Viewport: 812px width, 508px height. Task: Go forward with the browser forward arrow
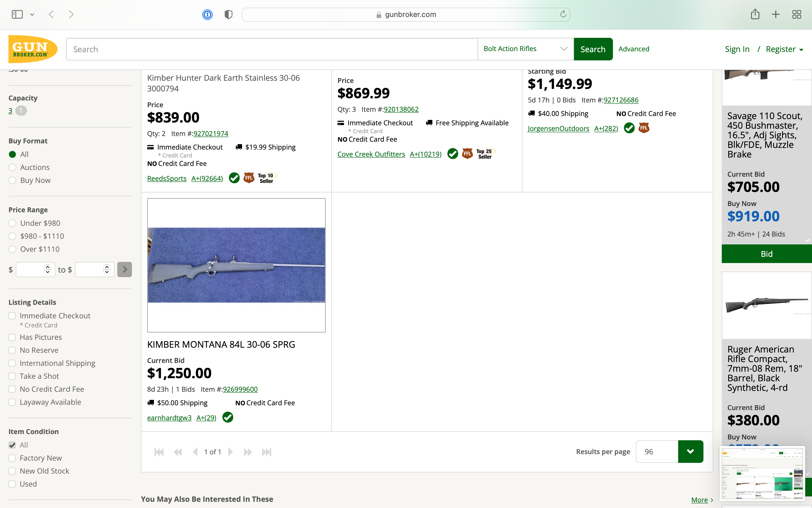(x=71, y=14)
